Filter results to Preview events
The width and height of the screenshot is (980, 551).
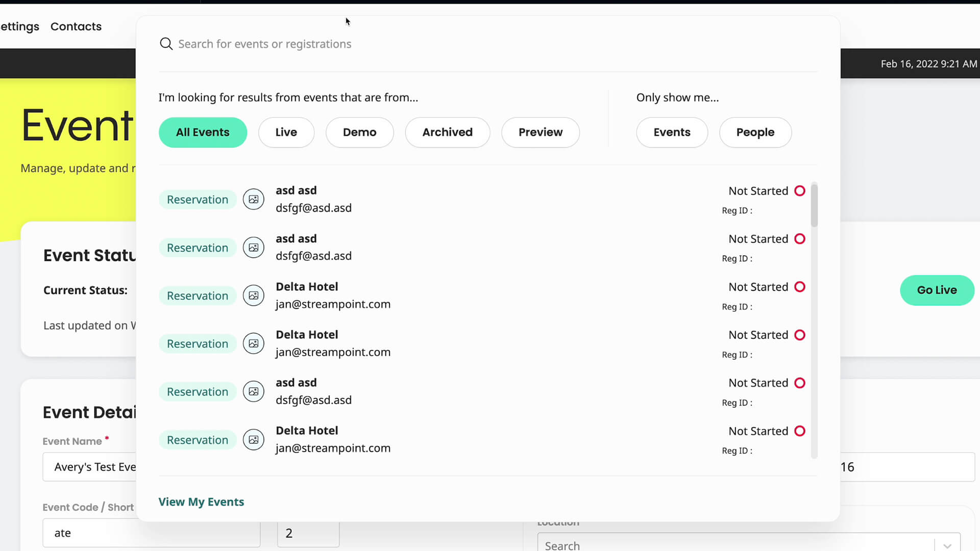[x=540, y=132]
